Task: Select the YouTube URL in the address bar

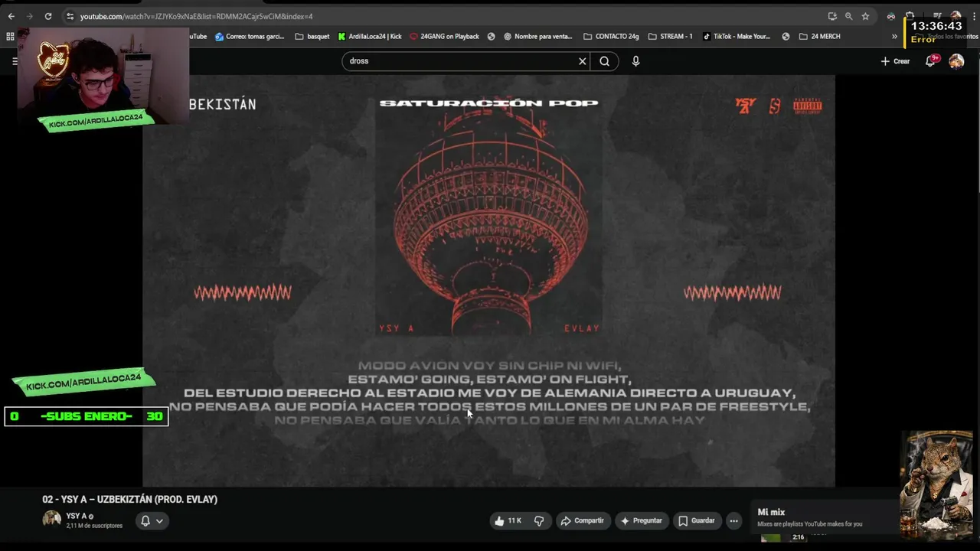Action: tap(196, 16)
